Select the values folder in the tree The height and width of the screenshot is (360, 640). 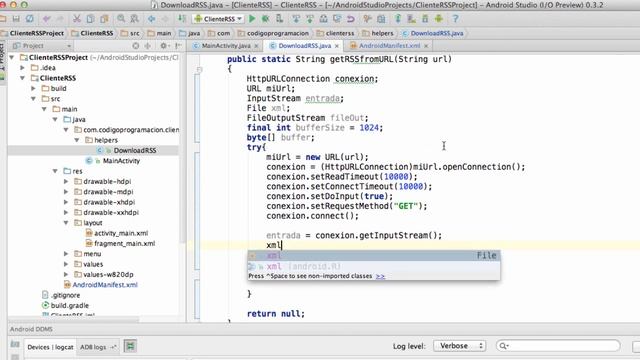point(93,264)
